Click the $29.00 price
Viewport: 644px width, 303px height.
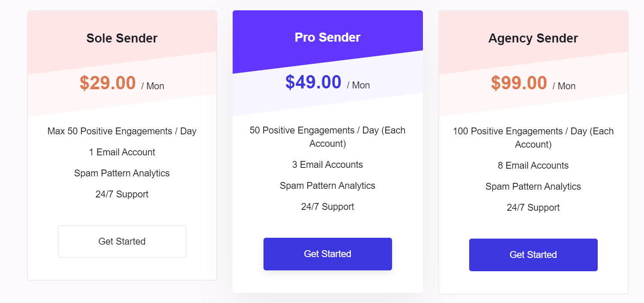tap(108, 83)
